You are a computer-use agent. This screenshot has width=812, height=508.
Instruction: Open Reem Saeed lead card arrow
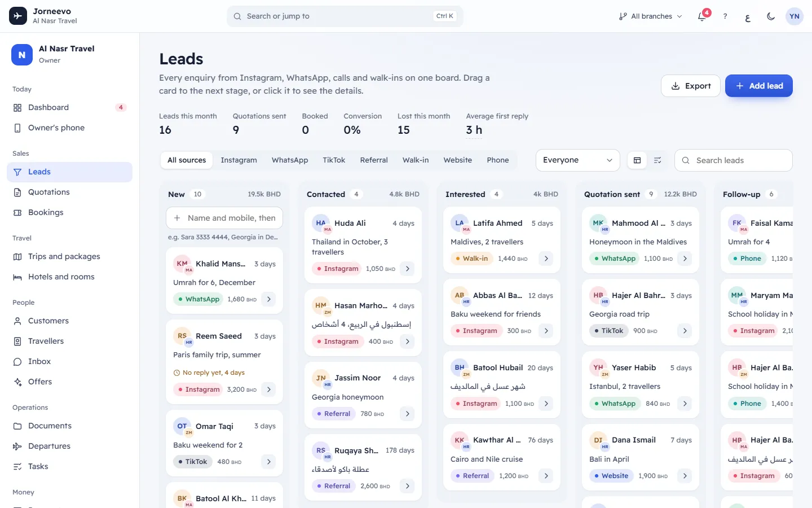(x=269, y=389)
